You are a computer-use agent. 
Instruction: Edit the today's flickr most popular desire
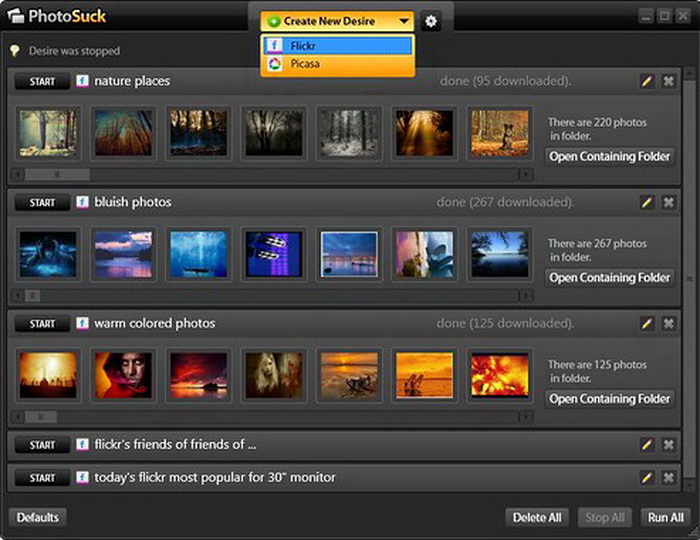coord(647,478)
